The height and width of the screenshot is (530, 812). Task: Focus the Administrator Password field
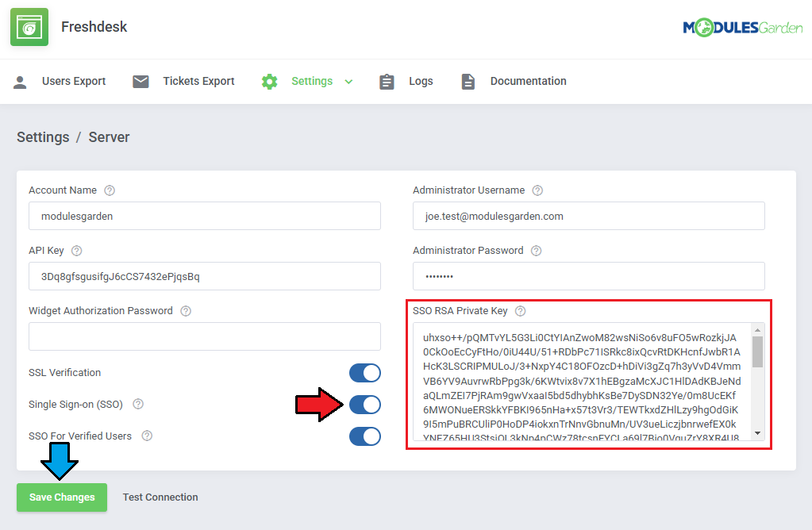click(589, 276)
